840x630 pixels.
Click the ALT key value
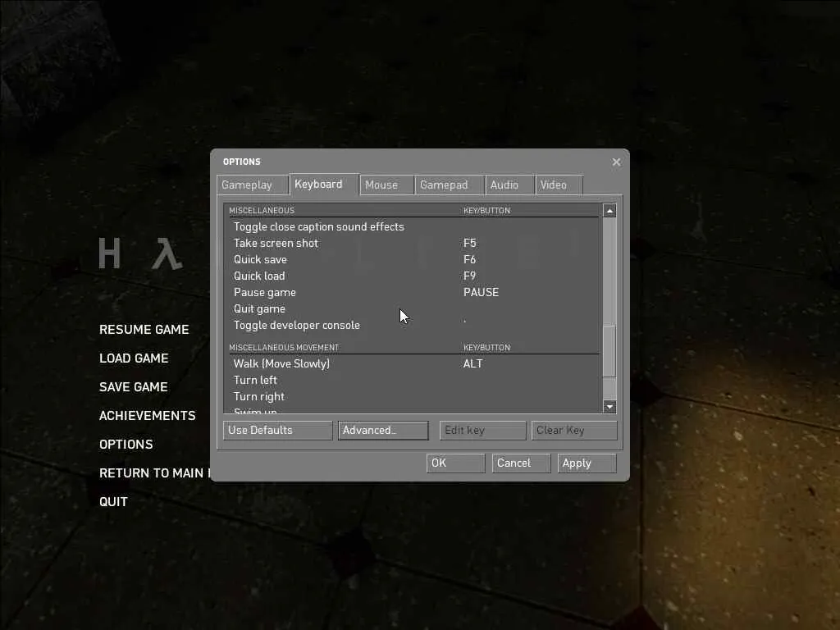click(x=473, y=363)
